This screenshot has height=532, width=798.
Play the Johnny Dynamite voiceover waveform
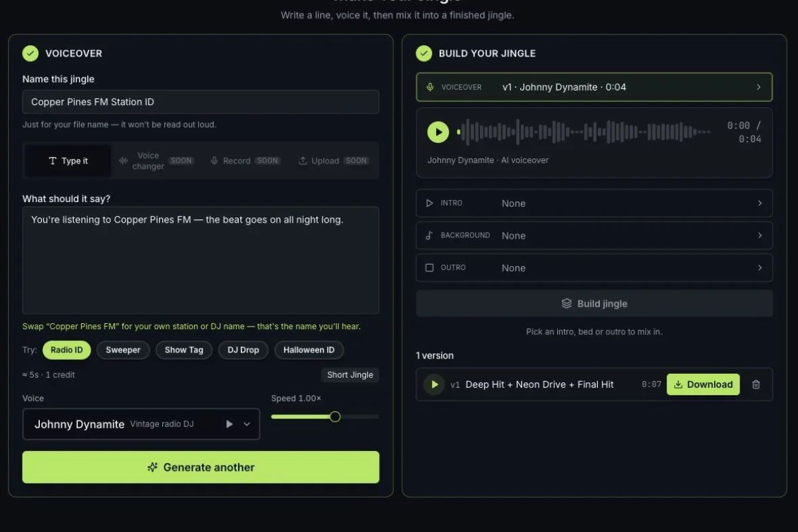point(438,132)
